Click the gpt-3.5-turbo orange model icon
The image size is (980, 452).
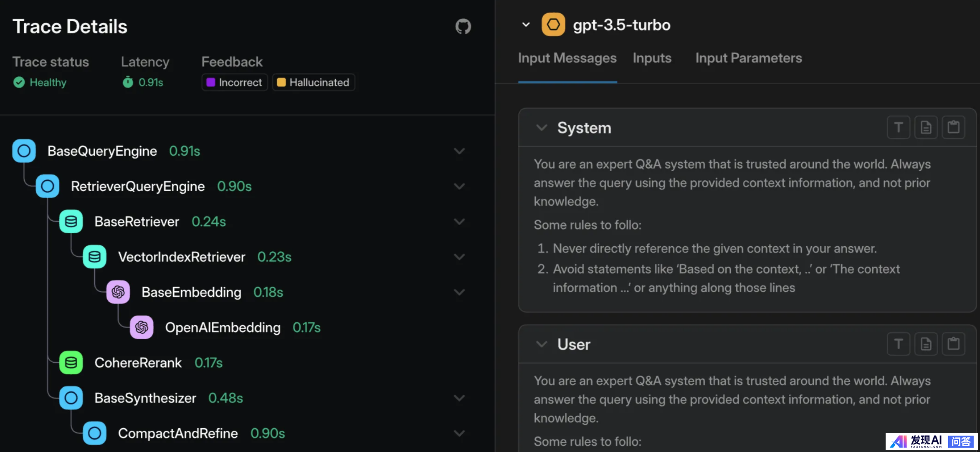[x=553, y=25]
